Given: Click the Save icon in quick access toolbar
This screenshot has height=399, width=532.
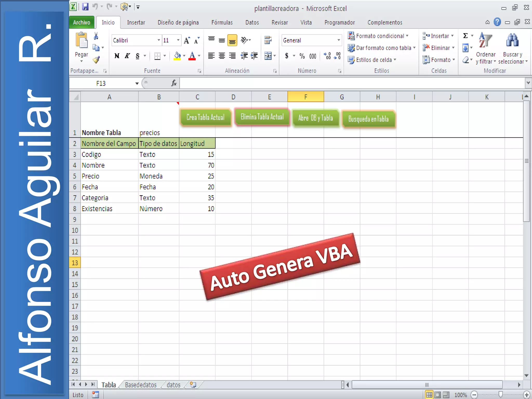Looking at the screenshot, I should [x=85, y=7].
